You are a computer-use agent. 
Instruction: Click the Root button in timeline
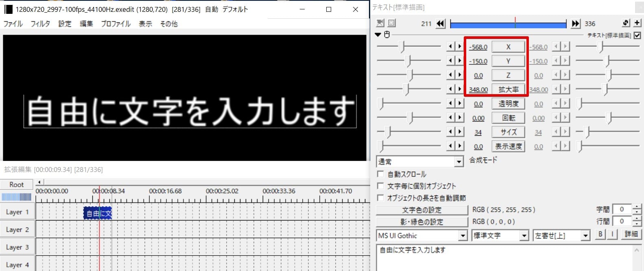click(17, 185)
